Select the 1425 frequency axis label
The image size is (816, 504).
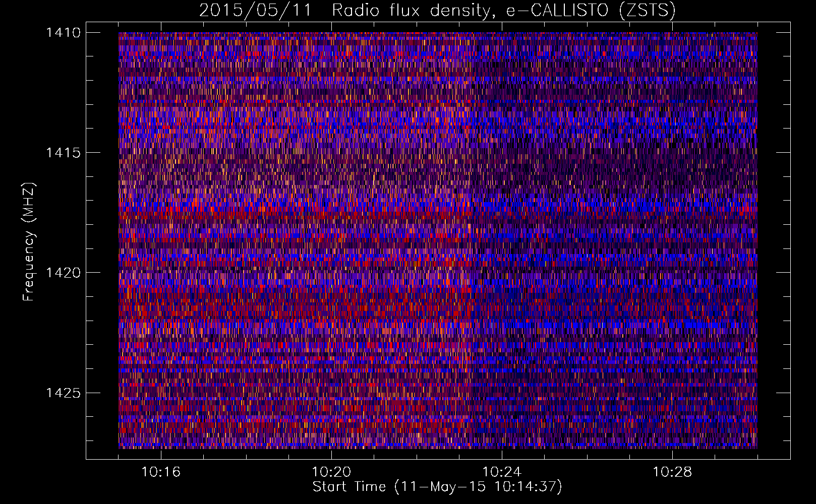pyautogui.click(x=63, y=393)
